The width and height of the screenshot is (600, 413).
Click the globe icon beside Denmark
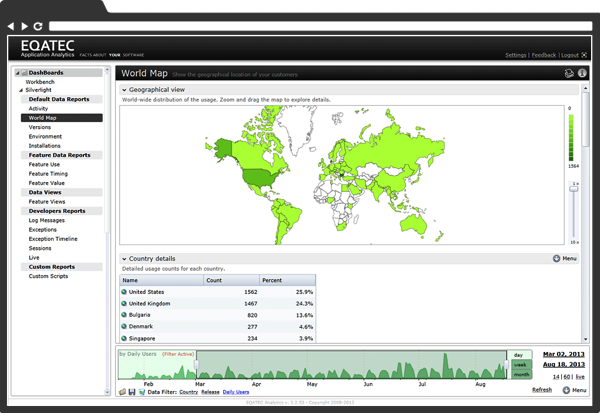[x=124, y=326]
